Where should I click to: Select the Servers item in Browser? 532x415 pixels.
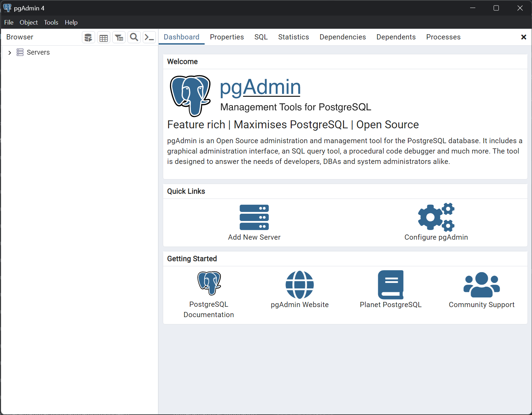coord(38,52)
